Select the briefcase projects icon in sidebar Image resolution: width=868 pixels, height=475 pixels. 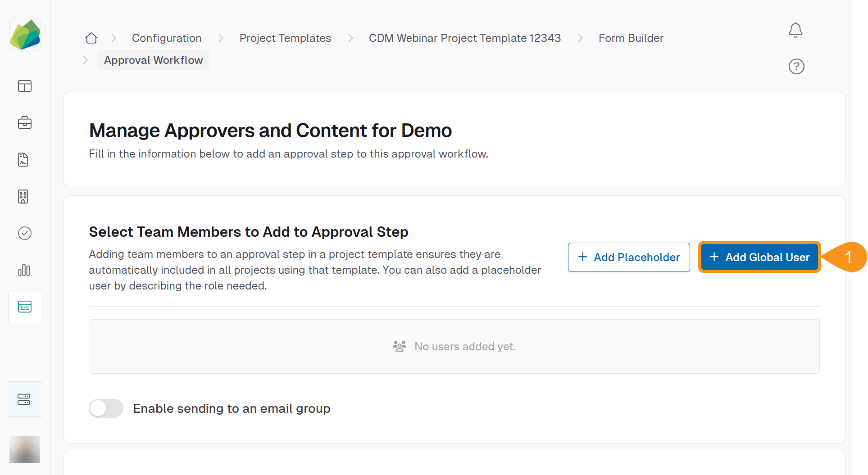(x=25, y=122)
